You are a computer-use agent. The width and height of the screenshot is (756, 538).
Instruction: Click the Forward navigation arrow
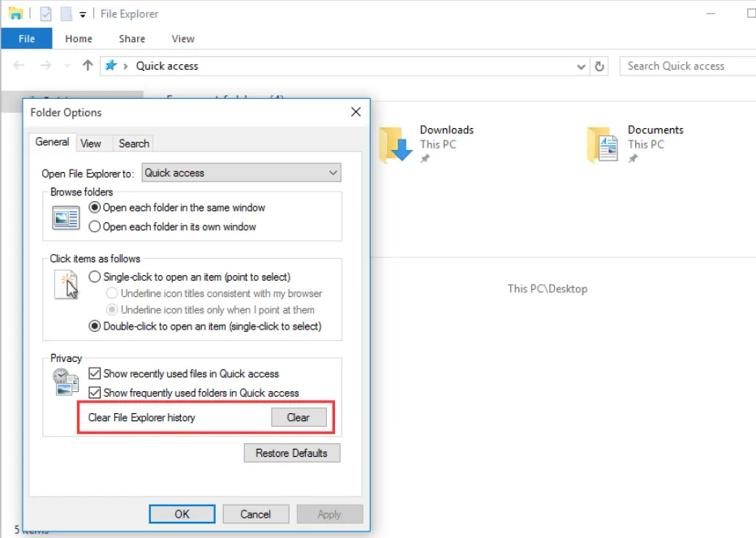click(x=45, y=66)
